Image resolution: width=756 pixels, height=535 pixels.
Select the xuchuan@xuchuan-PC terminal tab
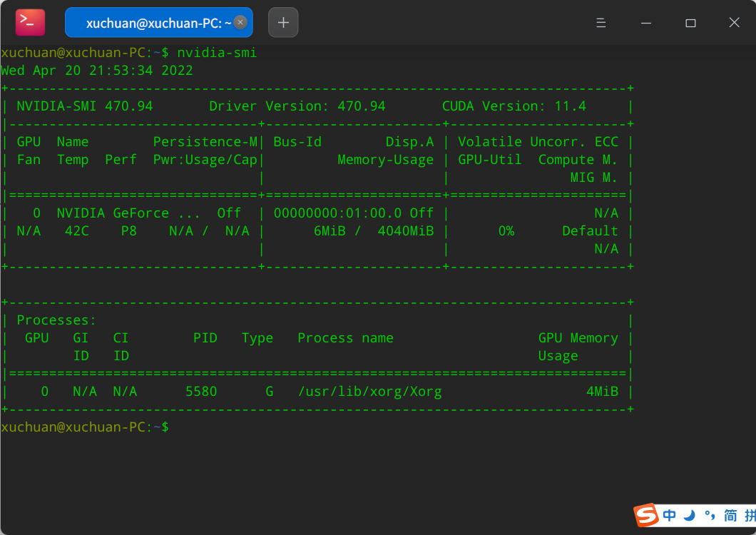click(150, 22)
